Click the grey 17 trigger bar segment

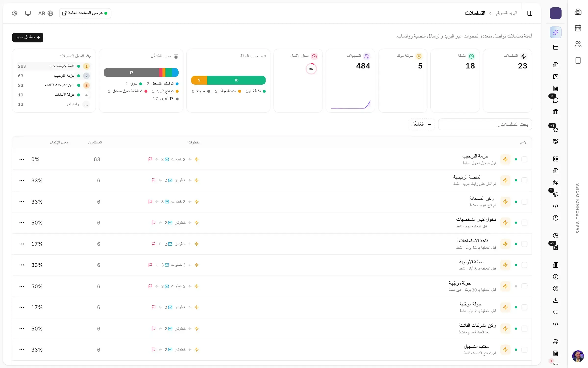pos(131,73)
